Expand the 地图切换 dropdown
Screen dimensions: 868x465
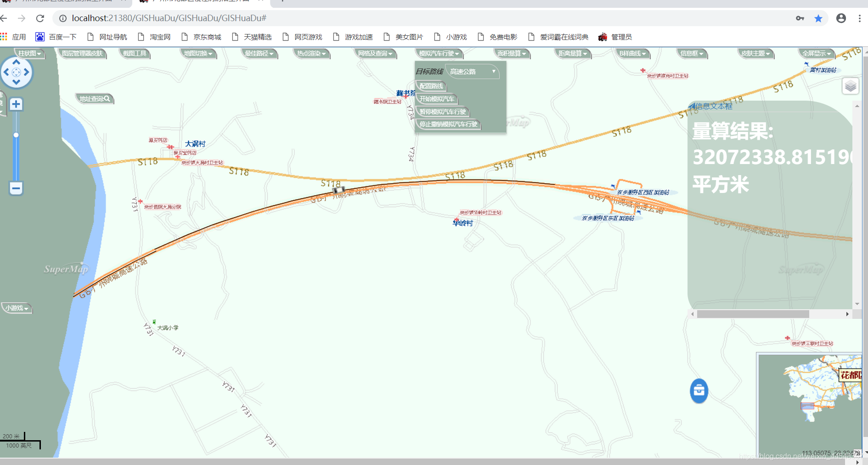coord(198,54)
